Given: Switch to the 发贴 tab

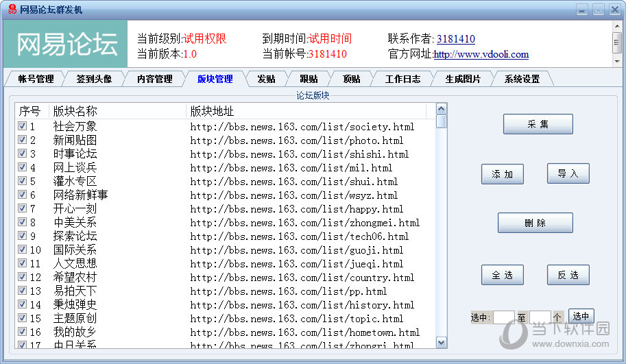Looking at the screenshot, I should coord(266,79).
